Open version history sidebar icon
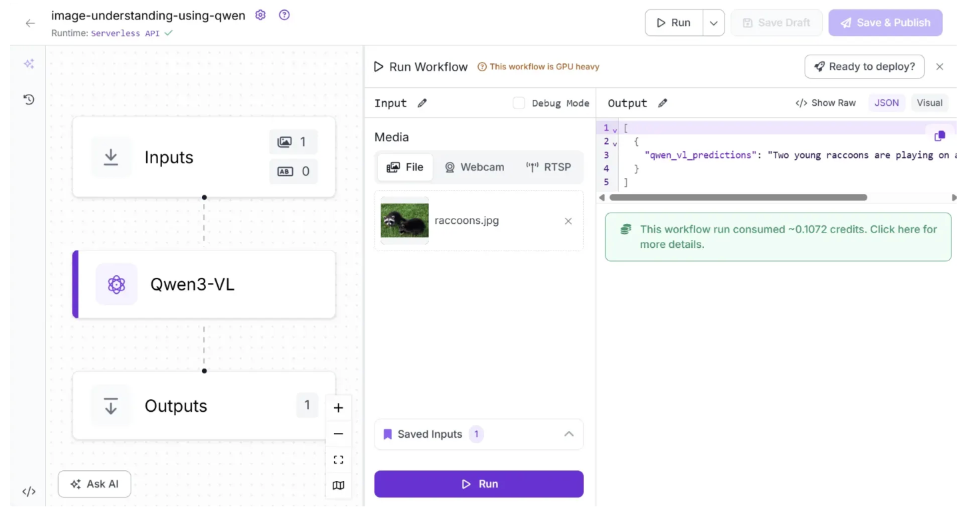This screenshot has height=517, width=980. [x=29, y=99]
